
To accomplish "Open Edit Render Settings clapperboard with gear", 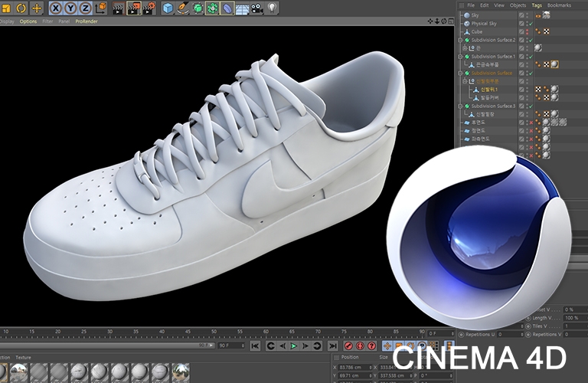I will (149, 8).
